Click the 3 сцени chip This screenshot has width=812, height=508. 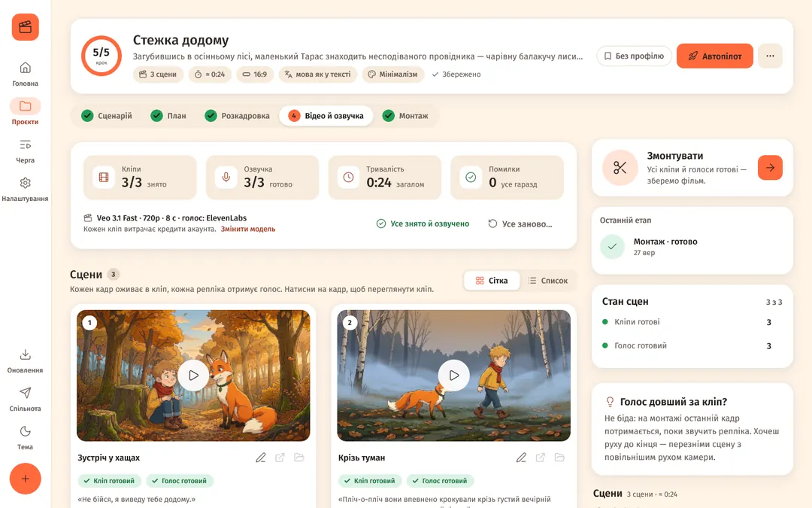click(158, 74)
